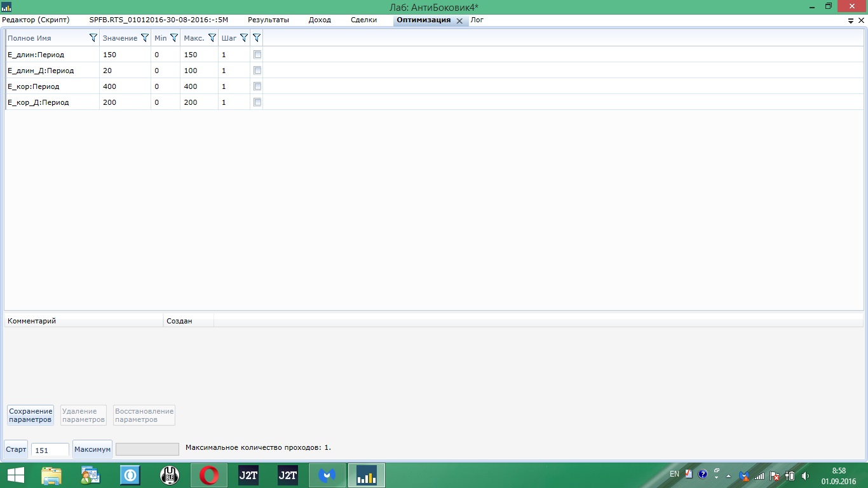Screen dimensions: 868x488
Task: Open the network signal tray icon
Action: click(759, 475)
